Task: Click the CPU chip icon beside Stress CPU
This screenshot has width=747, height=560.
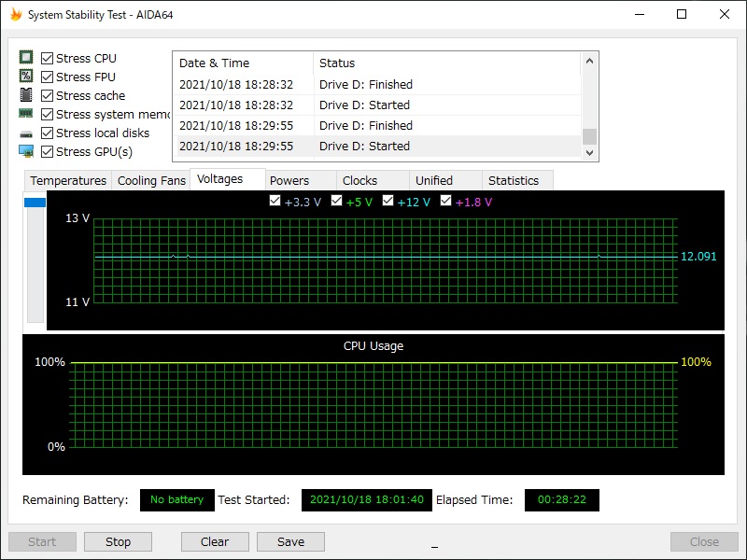Action: click(26, 58)
